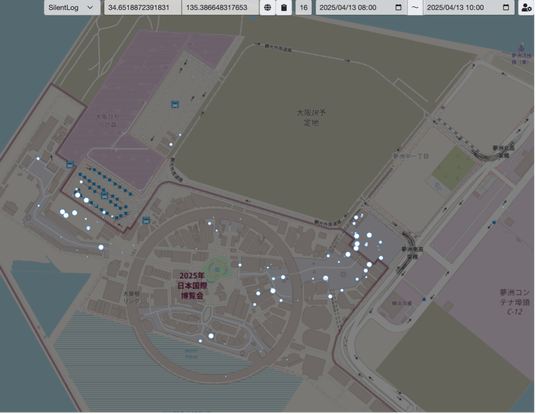Click the tilde range separator button
Viewport: 536px width, 414px height.
coord(415,7)
